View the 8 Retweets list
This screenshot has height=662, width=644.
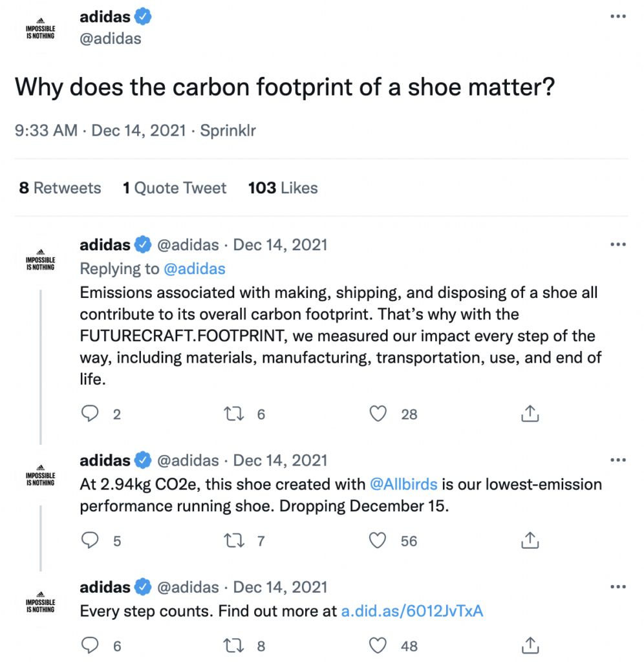tap(60, 188)
